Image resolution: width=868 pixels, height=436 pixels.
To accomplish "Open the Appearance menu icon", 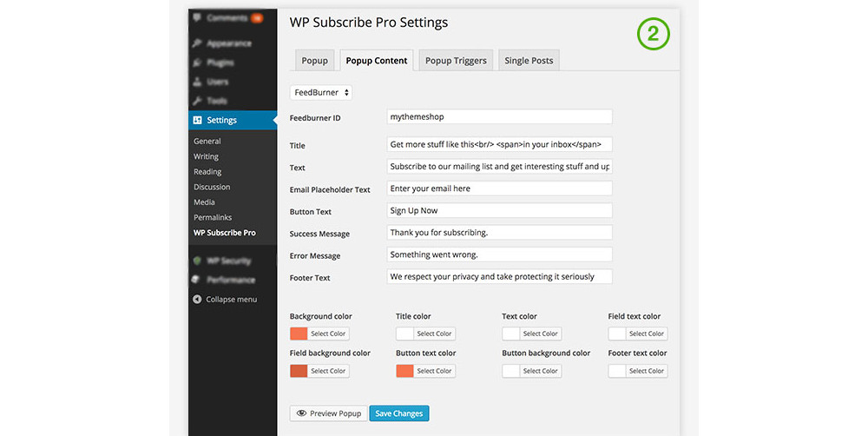I will (197, 43).
